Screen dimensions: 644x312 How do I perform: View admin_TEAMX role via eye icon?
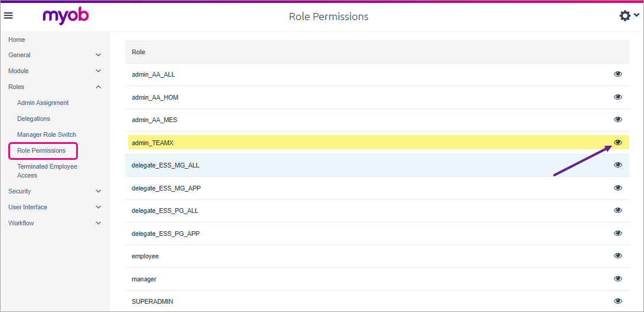[618, 143]
